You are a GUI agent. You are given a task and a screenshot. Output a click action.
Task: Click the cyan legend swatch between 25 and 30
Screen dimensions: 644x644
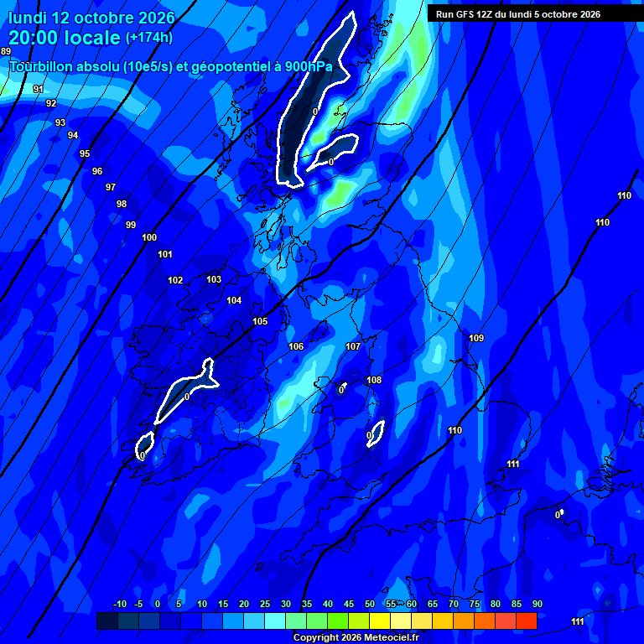pos(275,621)
